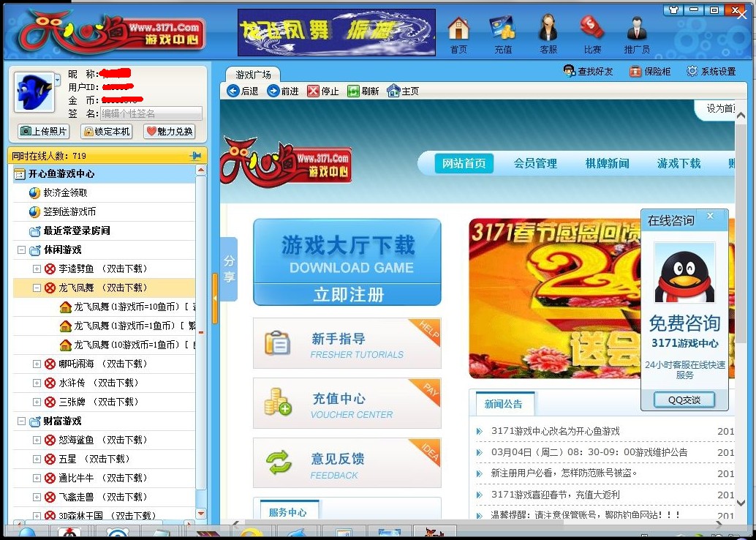This screenshot has width=756, height=540.
Task: Click the 分享 share side tab
Action: [229, 269]
